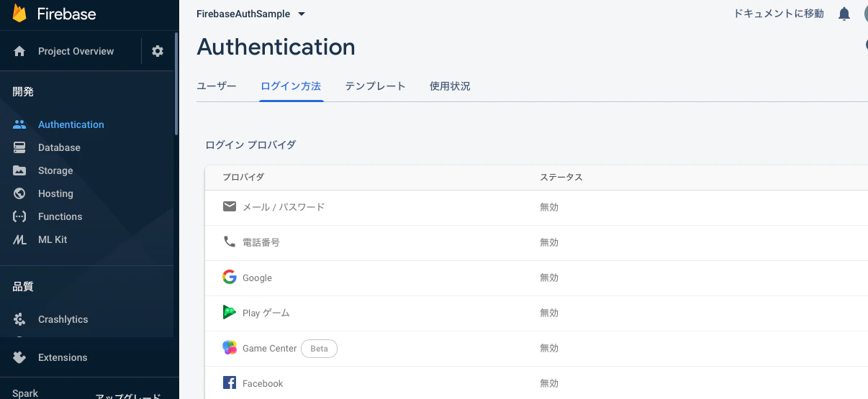This screenshot has height=399, width=868.
Task: Click the Authentication page title
Action: 276,47
